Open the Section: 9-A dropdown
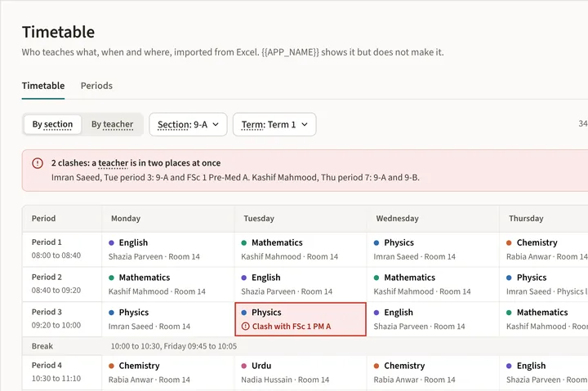 point(188,124)
